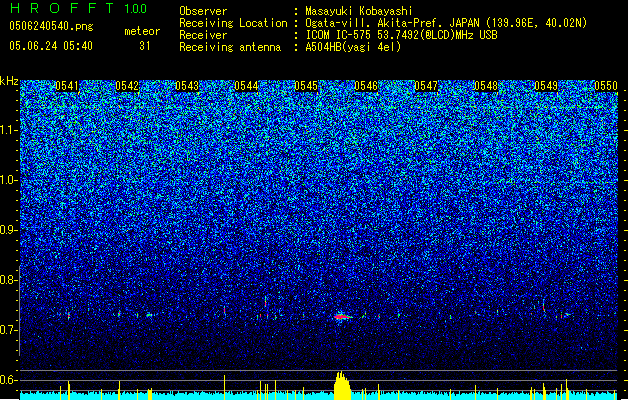Click the large yellow power peak at bottom
The width and height of the screenshot is (629, 400).
click(342, 386)
